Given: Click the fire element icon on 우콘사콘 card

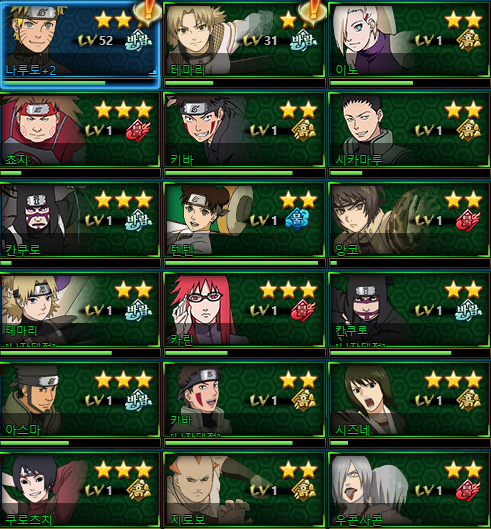Looking at the screenshot, I should [468, 490].
